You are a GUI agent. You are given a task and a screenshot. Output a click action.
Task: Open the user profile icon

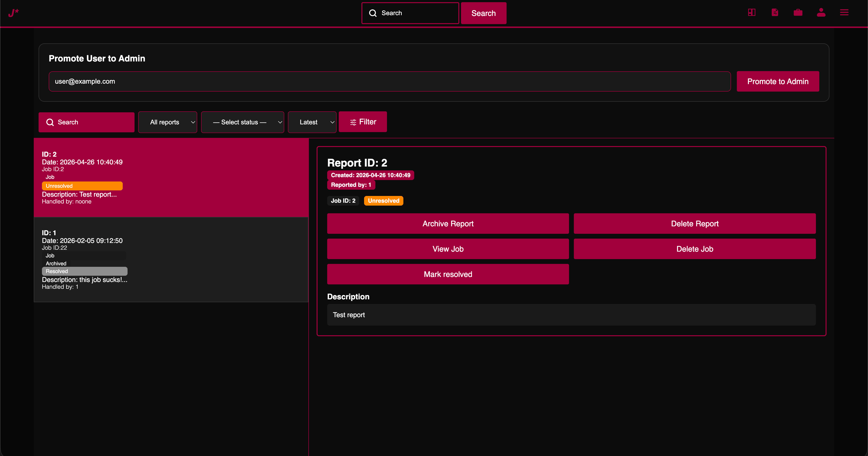tap(821, 13)
